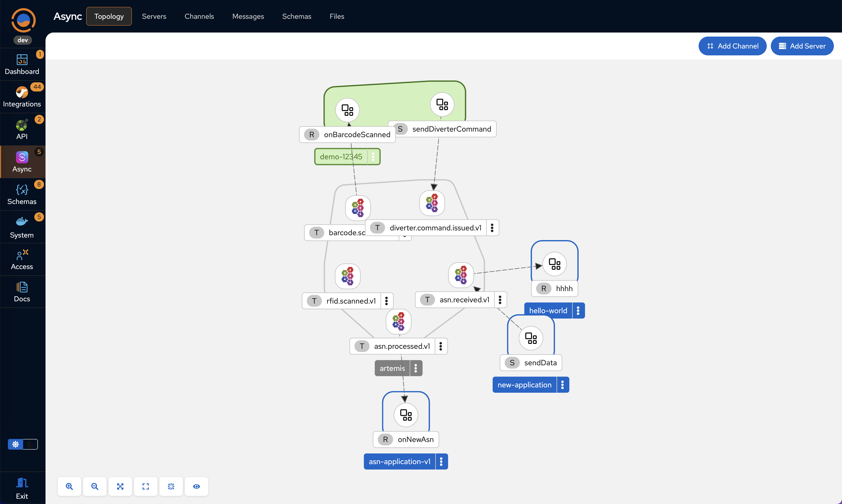
Task: Open the kebab menu on demo-12345
Action: click(373, 156)
